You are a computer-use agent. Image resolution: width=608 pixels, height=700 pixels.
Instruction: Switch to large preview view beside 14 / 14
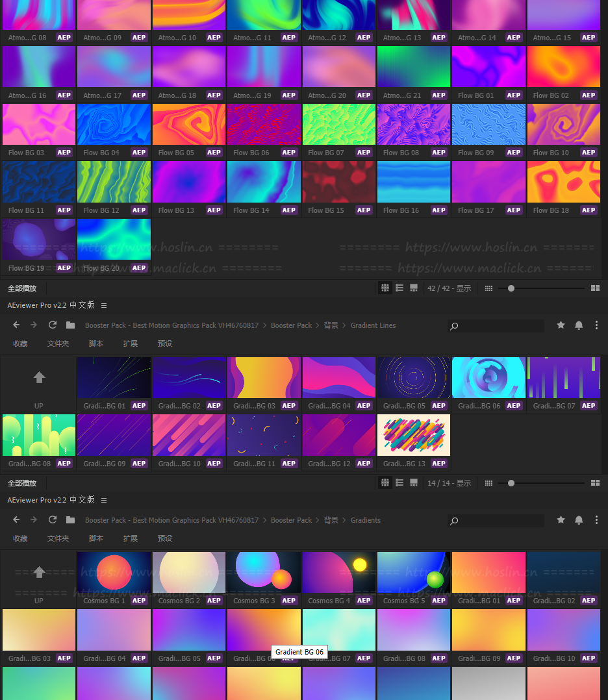[x=414, y=482]
